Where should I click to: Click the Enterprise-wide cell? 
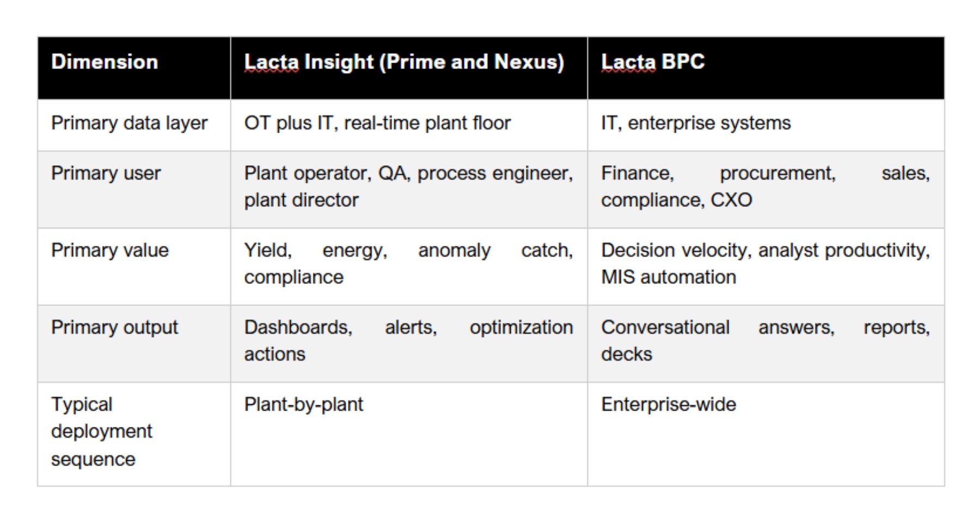click(669, 405)
